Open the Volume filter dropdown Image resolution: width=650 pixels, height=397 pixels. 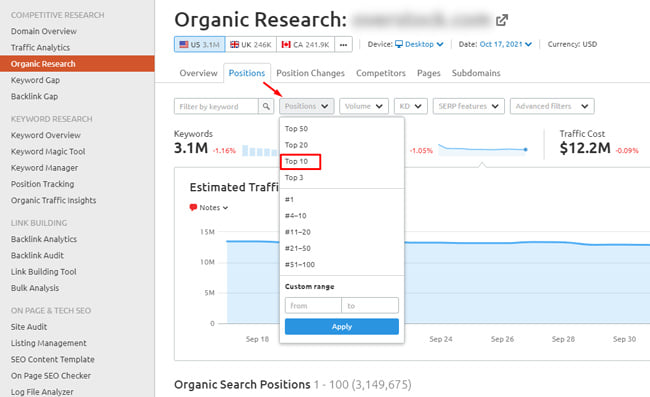tap(364, 106)
